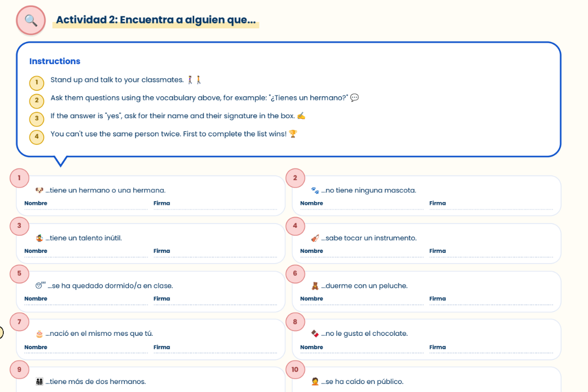Click the Nombre field for talento inútil
This screenshot has height=392, width=588.
[86, 252]
